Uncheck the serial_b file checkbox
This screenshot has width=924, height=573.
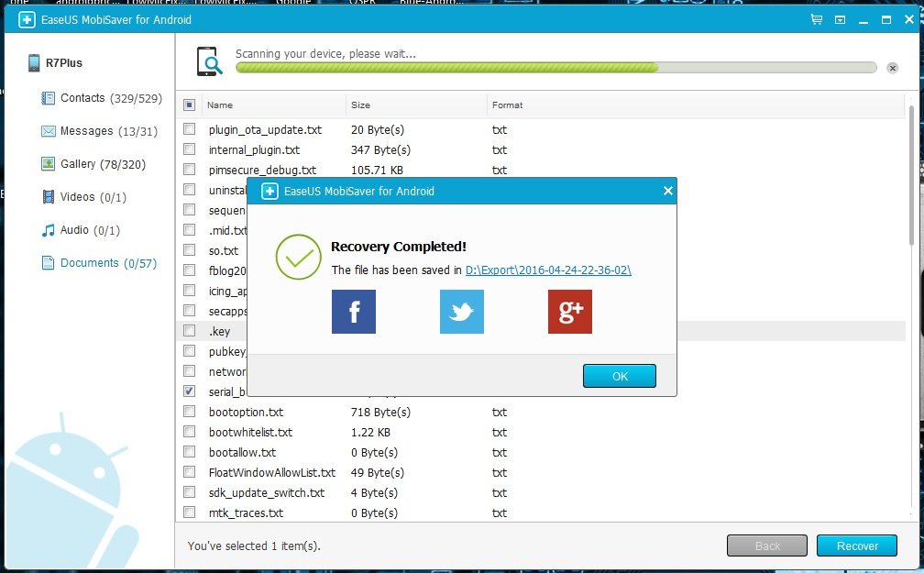point(190,391)
